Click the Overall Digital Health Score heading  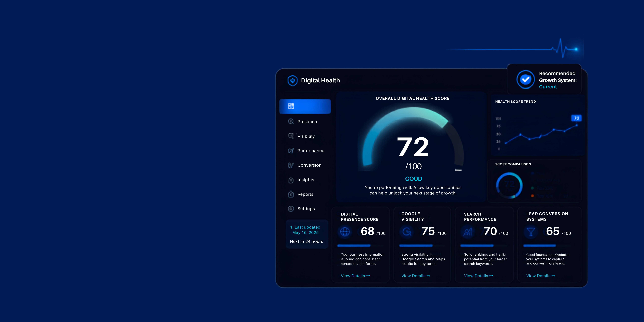pyautogui.click(x=412, y=99)
